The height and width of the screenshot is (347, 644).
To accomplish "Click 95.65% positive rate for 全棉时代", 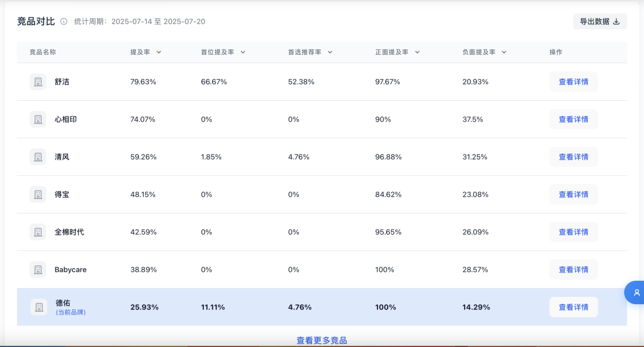I will point(388,232).
